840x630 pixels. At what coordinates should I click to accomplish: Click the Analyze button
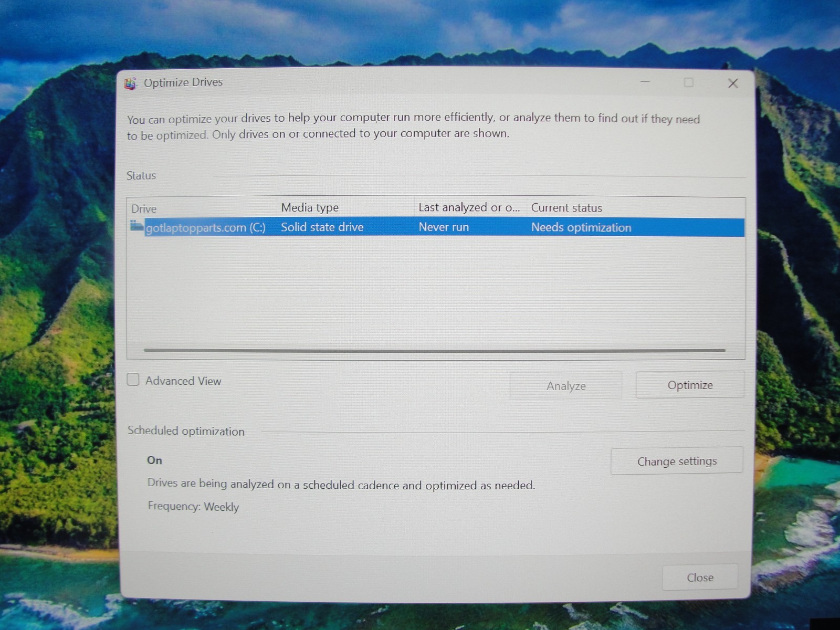pos(565,386)
